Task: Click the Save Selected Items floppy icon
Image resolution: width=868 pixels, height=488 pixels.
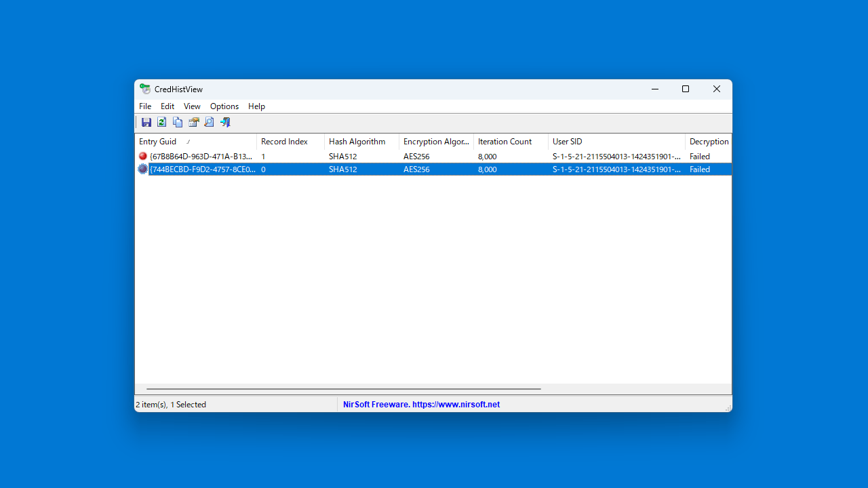Action: 146,122
